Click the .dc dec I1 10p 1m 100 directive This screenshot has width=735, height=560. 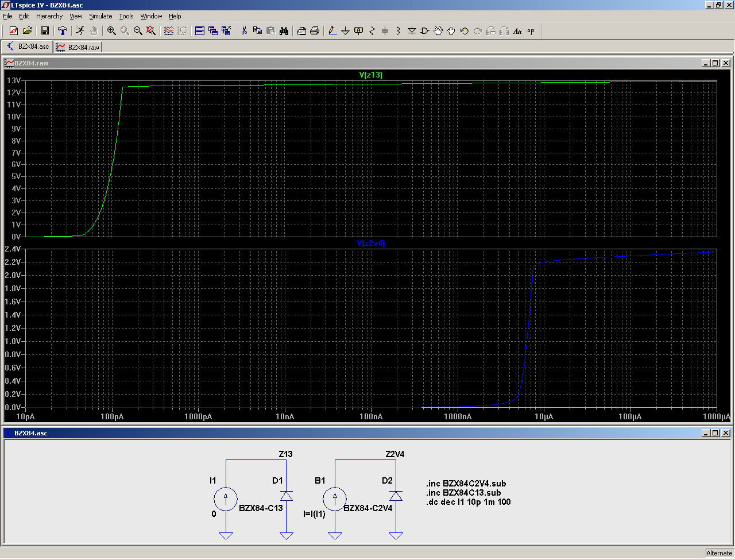tap(469, 502)
